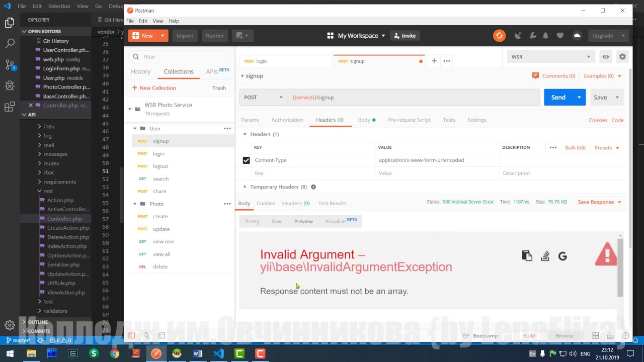Switch to the Raw response view
The width and height of the screenshot is (644, 362).
point(277,221)
